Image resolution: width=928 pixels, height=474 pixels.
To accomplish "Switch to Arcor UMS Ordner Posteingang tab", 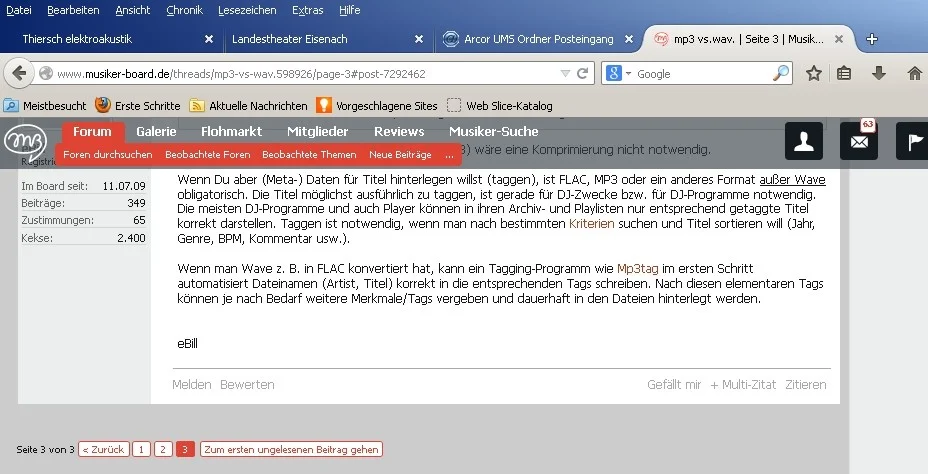I will pos(539,39).
